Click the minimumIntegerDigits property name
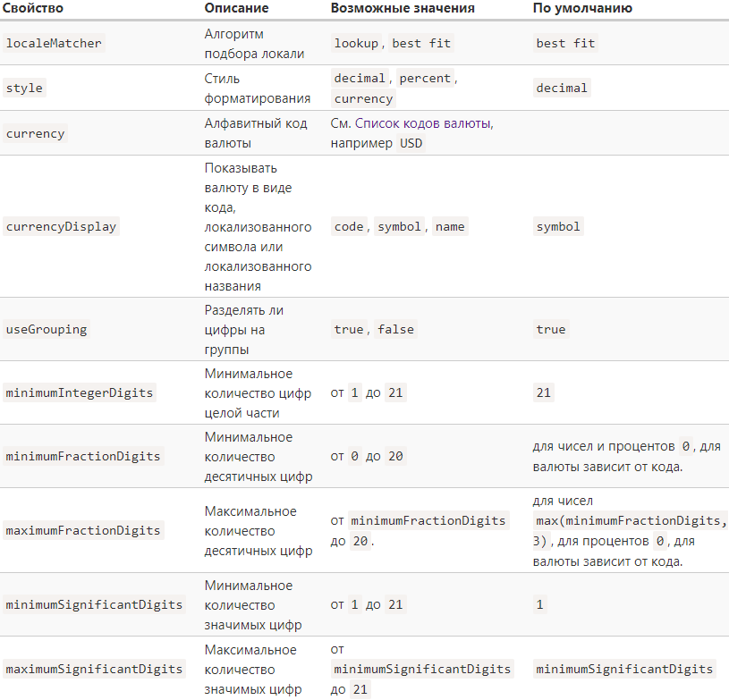 click(80, 393)
